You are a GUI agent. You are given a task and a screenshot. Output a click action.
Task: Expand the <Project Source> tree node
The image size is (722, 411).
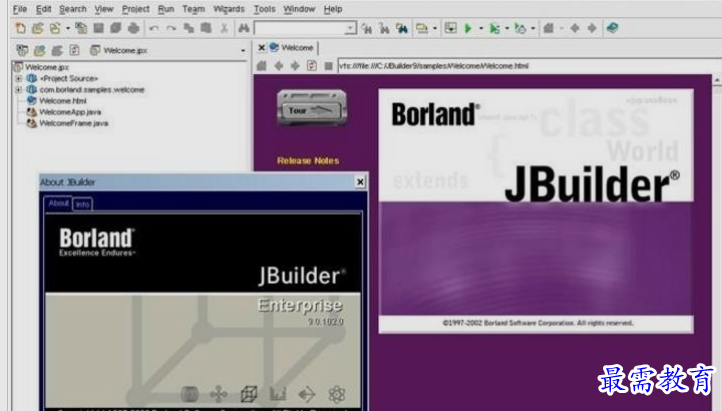(x=18, y=79)
